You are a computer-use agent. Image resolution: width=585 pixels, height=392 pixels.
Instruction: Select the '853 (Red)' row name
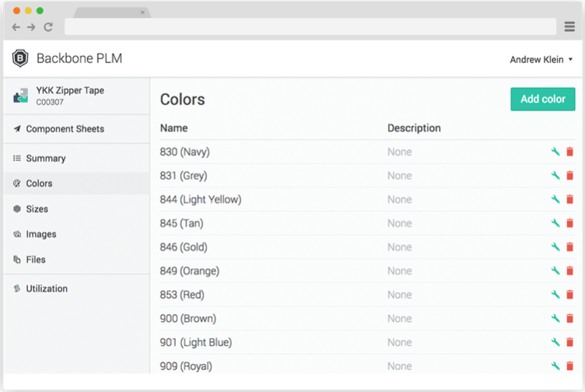coord(182,295)
